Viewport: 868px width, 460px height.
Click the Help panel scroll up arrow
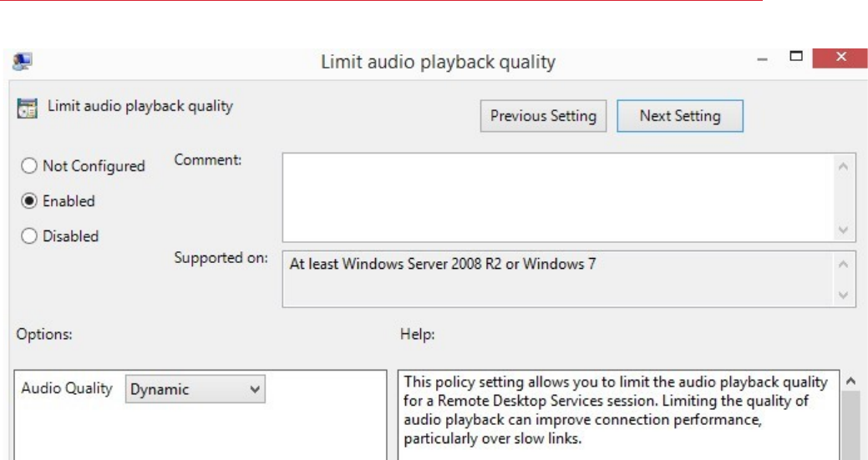point(850,381)
